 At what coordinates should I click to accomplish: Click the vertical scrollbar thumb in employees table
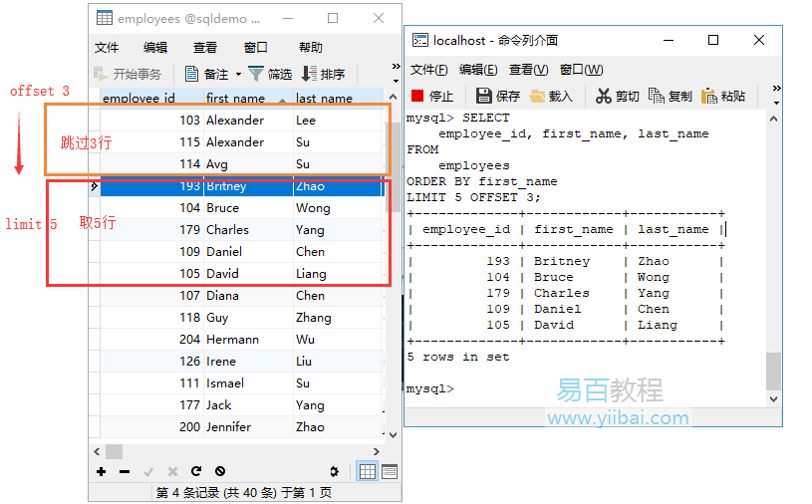pos(395,165)
